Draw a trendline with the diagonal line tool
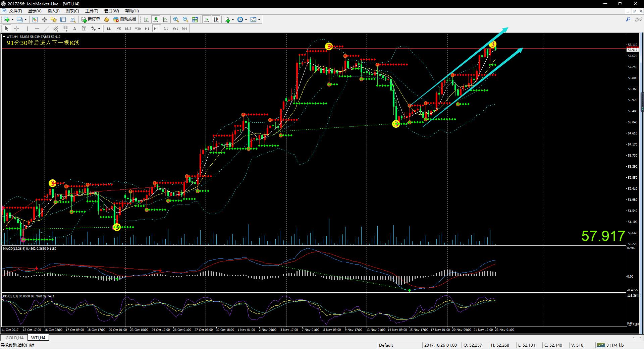 click(46, 28)
